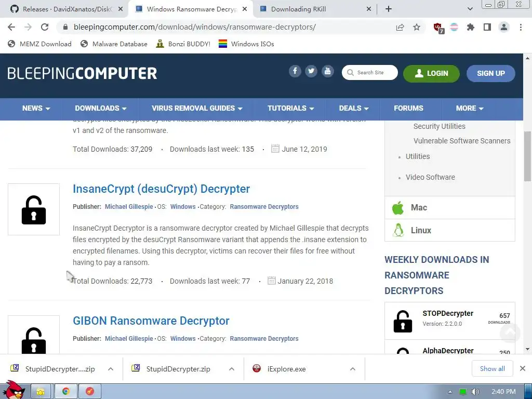Screen dimensions: 532x399
Task: Open options chevron for iExplore.exe download
Action: pos(353,369)
